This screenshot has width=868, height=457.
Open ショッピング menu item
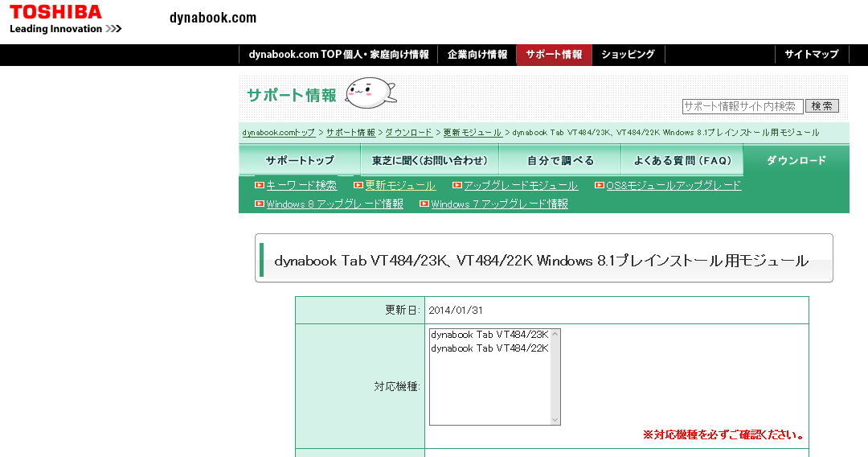628,55
